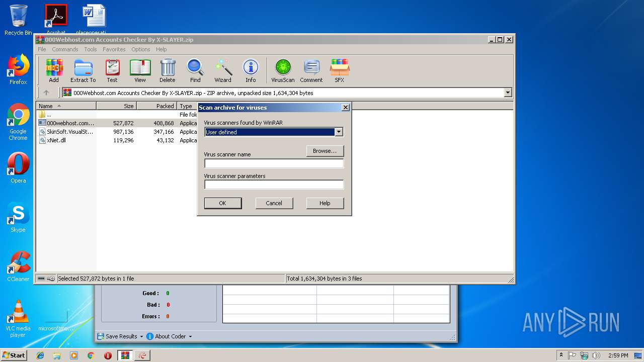
Task: Launch the Wizard wand icon
Action: 223,70
